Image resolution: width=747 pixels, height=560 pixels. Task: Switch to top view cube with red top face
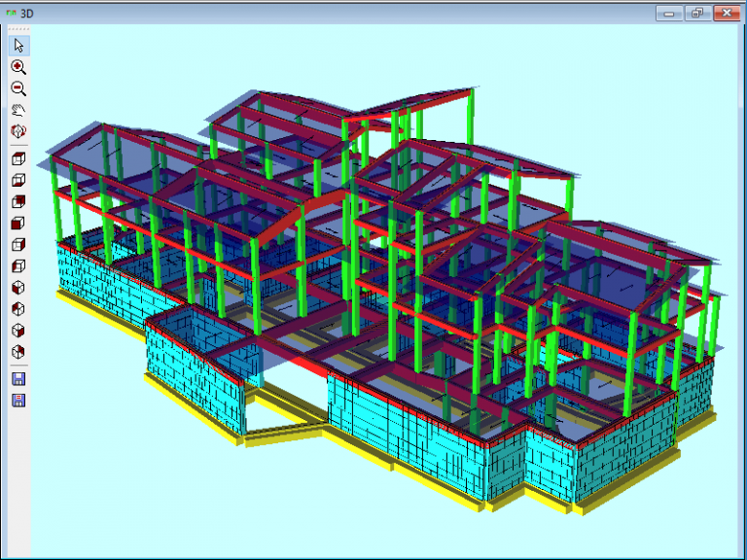(18, 158)
